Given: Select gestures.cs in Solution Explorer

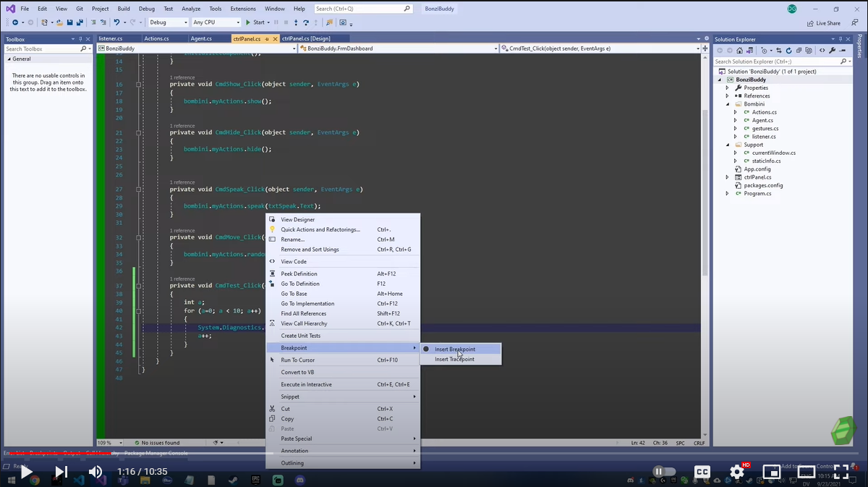Looking at the screenshot, I should (764, 128).
